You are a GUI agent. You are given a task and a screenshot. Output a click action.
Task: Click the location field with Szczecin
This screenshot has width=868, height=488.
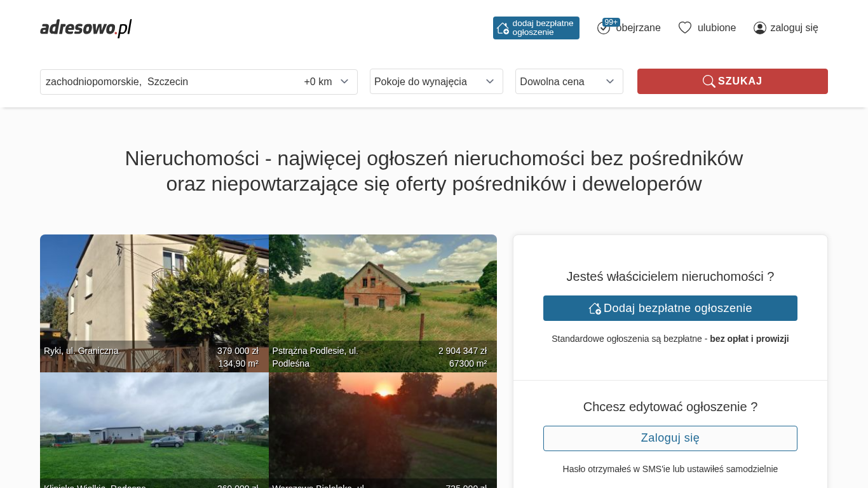[165, 81]
